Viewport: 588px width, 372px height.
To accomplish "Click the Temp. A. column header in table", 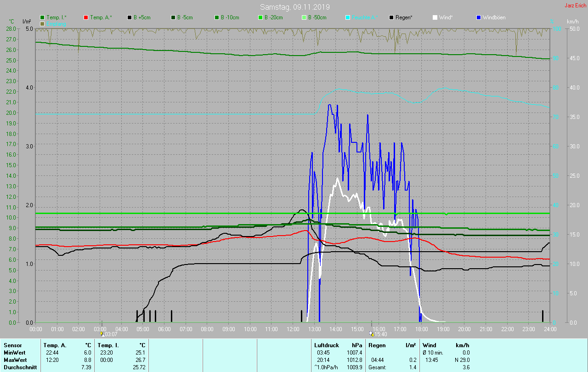I will tap(55, 345).
